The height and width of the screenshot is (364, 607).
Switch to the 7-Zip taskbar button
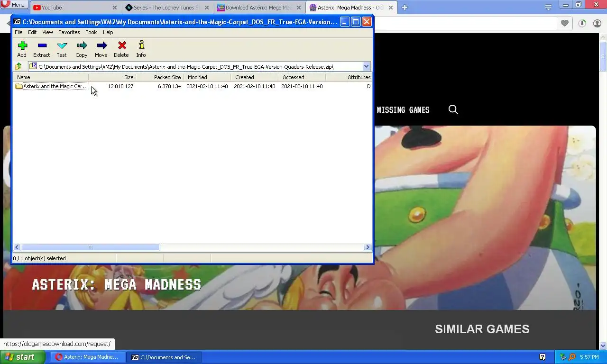[164, 357]
